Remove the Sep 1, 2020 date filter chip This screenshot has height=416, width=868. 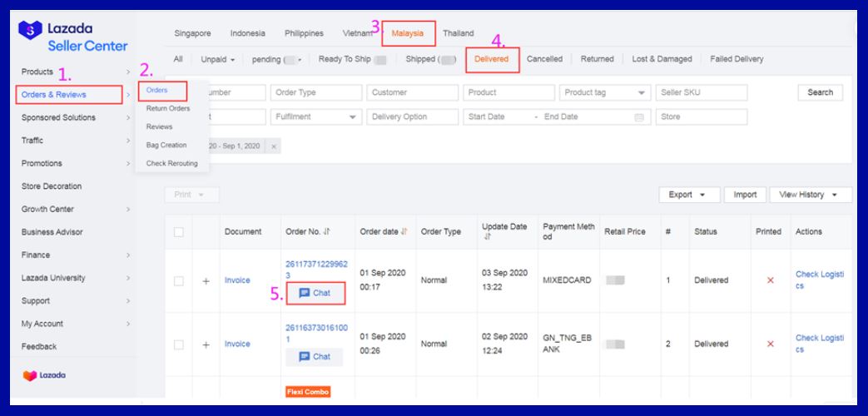274,146
